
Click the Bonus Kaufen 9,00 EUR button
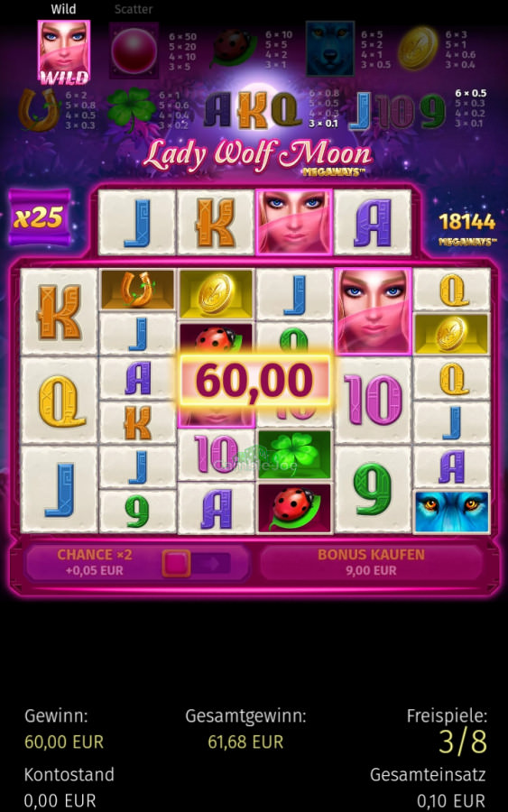[x=371, y=562]
